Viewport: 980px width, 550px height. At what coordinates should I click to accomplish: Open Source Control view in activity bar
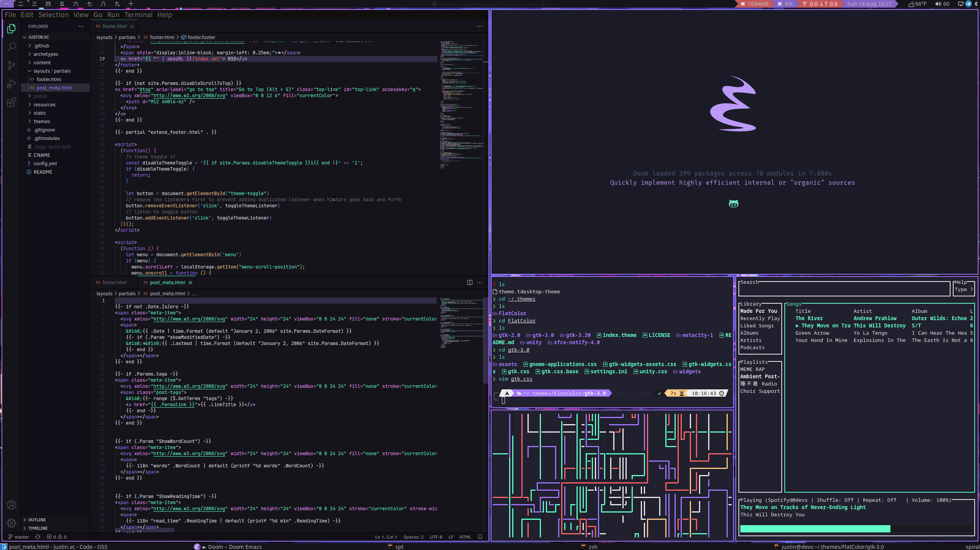[11, 65]
